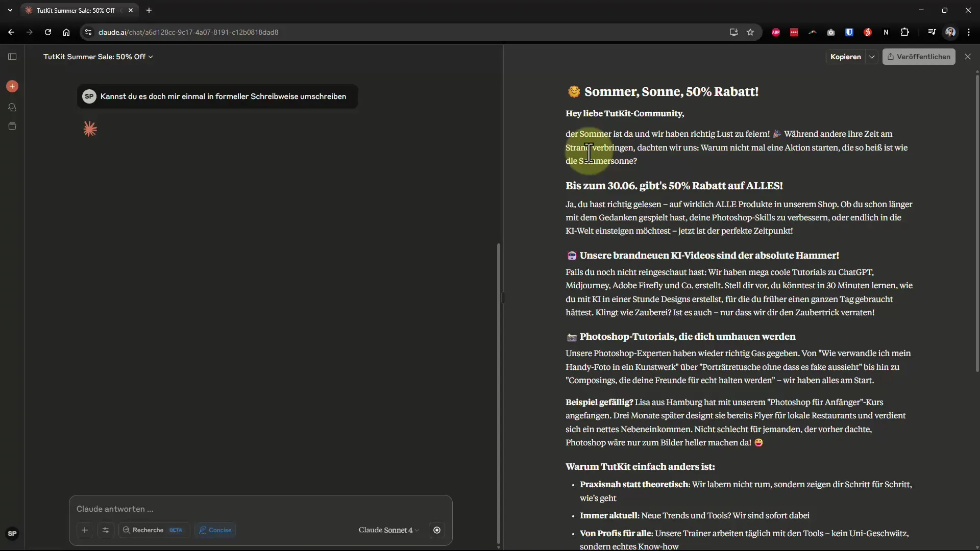Open the ABP adblock extension
This screenshot has width=980, height=551.
tap(776, 32)
